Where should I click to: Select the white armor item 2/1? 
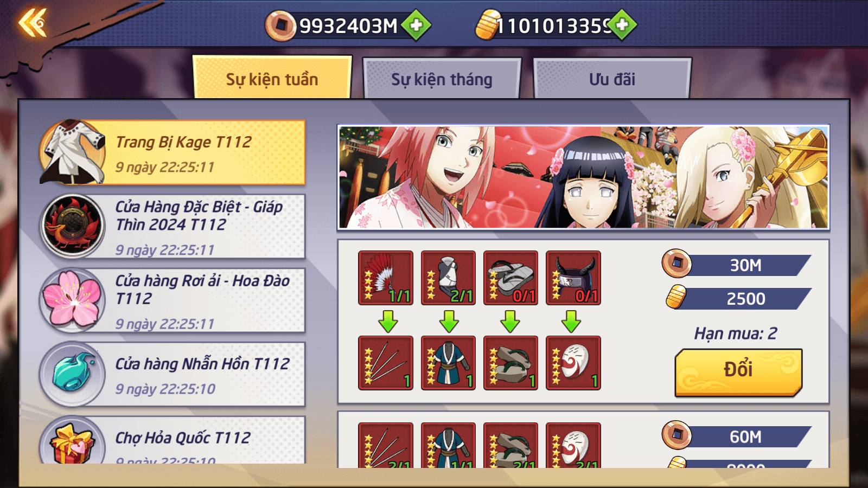pyautogui.click(x=448, y=278)
